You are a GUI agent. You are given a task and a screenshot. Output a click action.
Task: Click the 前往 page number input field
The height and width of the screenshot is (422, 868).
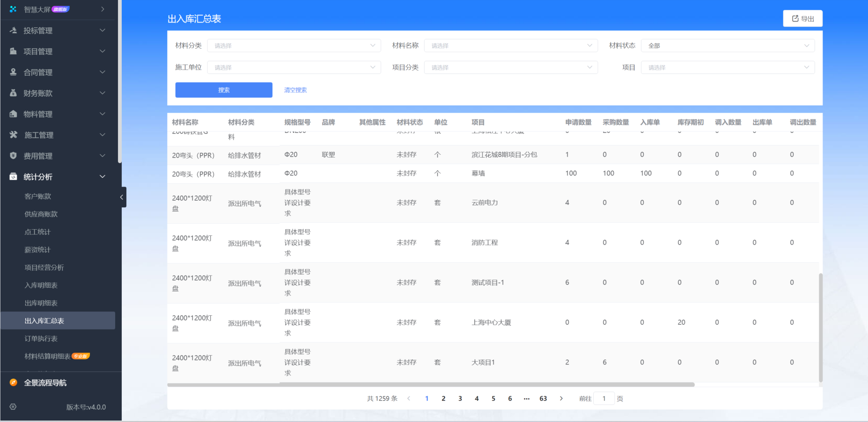[604, 398]
